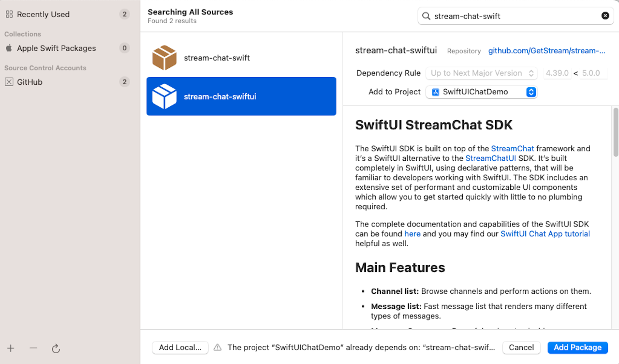Follow the SwiftUI Chat App tutorial link
619x364 pixels.
pyautogui.click(x=545, y=233)
